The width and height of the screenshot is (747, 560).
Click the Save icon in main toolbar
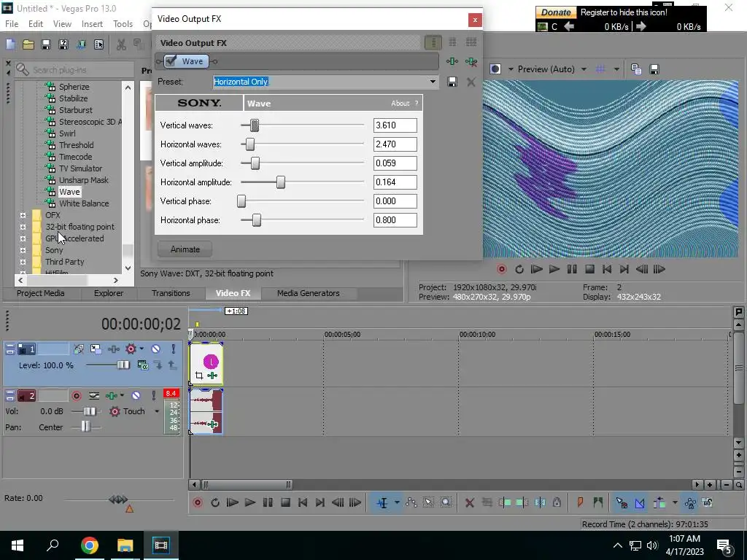46,44
